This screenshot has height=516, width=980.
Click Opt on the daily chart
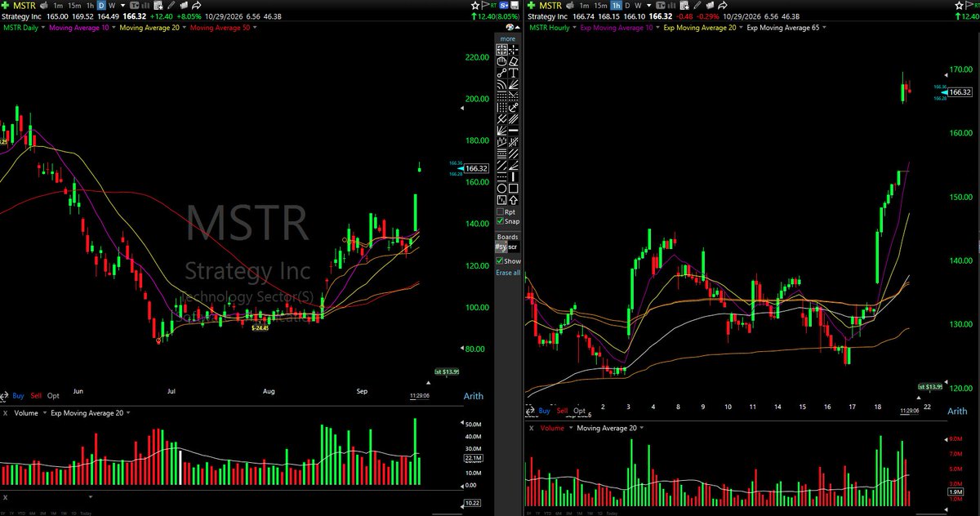(53, 396)
